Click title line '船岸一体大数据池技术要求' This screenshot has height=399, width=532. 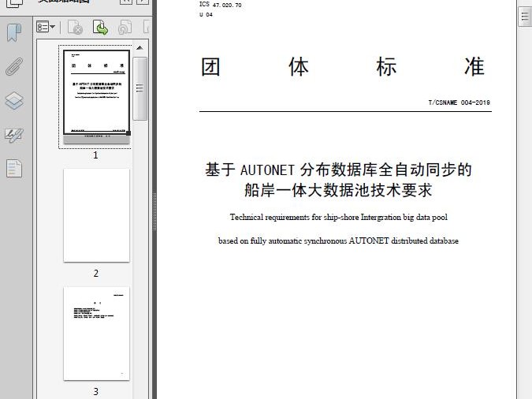coord(338,190)
